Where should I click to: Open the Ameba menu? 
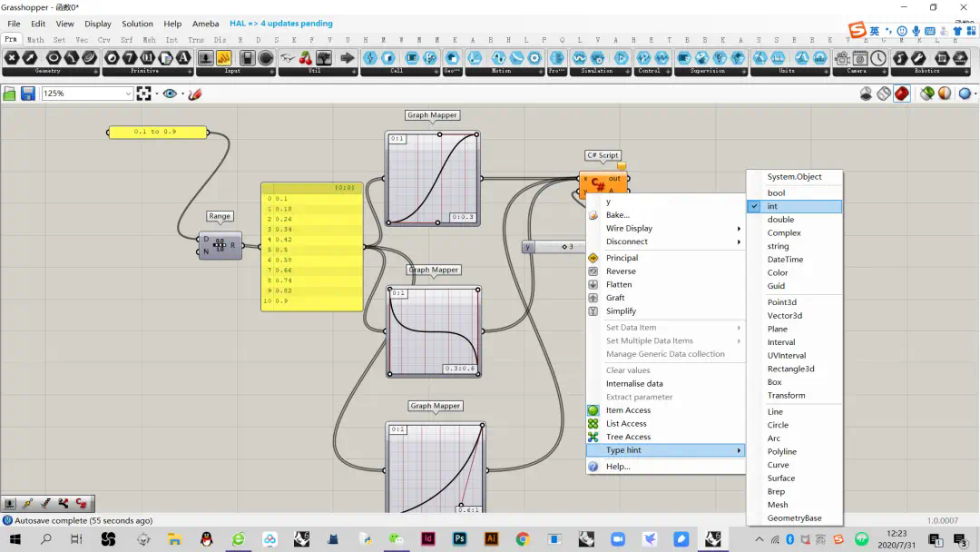click(206, 24)
